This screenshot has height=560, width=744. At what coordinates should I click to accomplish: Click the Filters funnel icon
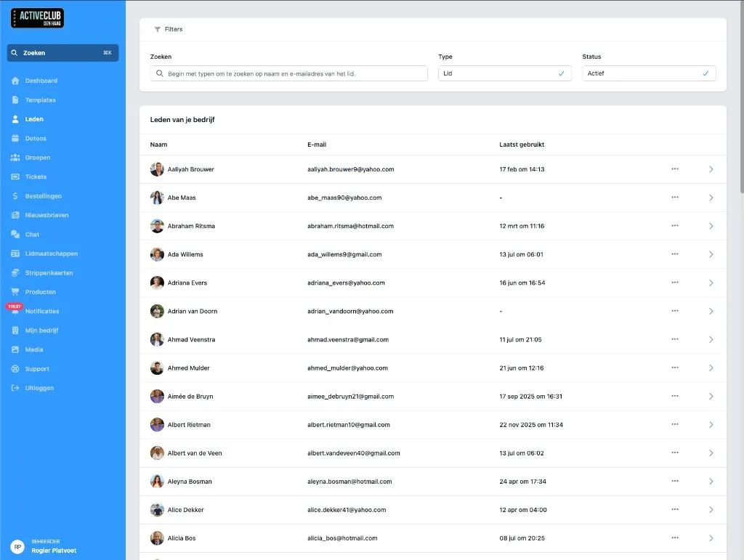157,29
